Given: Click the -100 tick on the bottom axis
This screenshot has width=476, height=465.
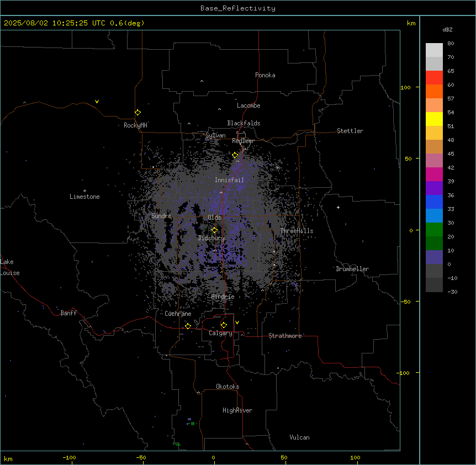Looking at the screenshot, I should [69, 458].
